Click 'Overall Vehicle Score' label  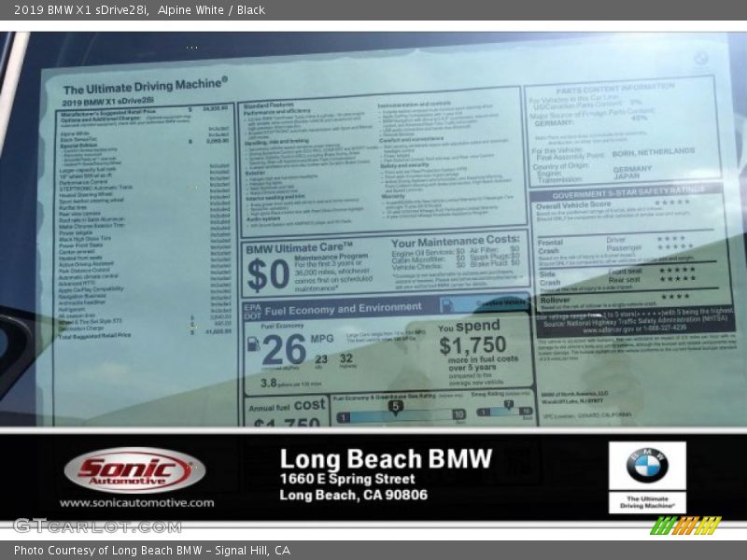point(573,205)
